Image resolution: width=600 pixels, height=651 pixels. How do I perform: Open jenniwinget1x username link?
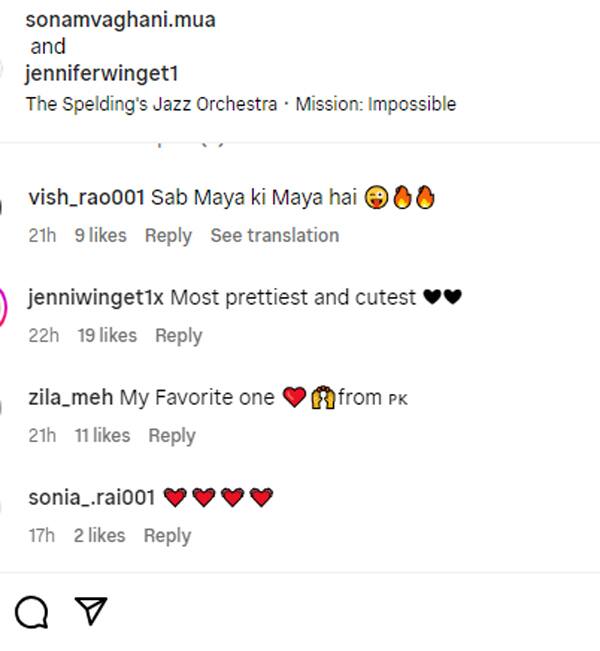96,297
